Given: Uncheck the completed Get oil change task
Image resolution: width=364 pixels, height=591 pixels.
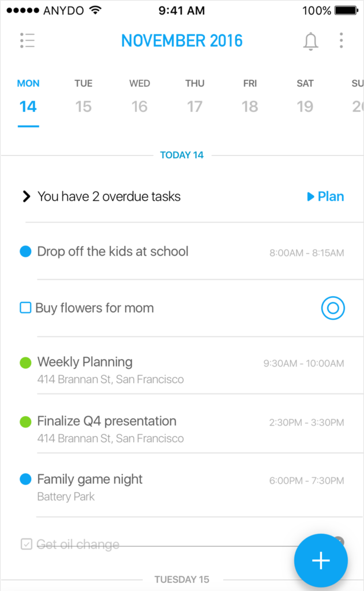Looking at the screenshot, I should point(25,544).
